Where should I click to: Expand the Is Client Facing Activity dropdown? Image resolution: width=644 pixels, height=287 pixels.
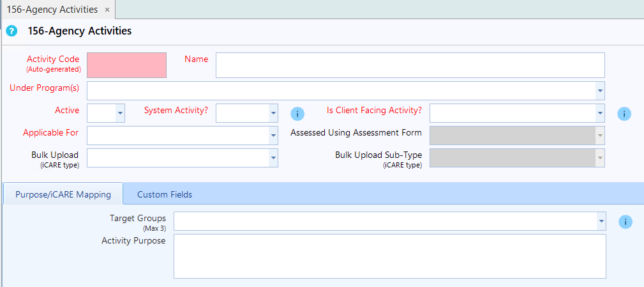[600, 113]
